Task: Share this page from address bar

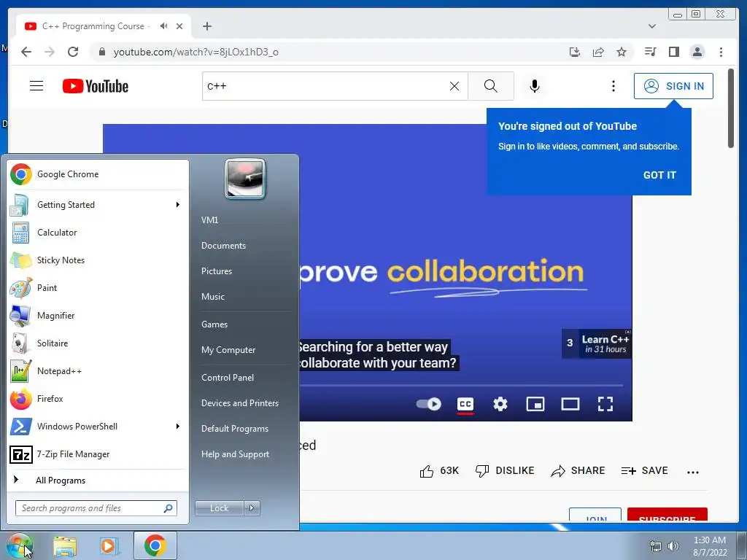Action: [x=598, y=52]
